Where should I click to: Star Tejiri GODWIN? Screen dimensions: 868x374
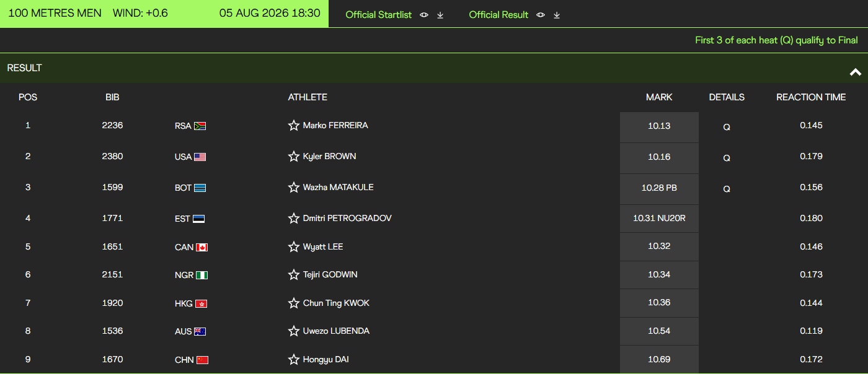click(294, 275)
